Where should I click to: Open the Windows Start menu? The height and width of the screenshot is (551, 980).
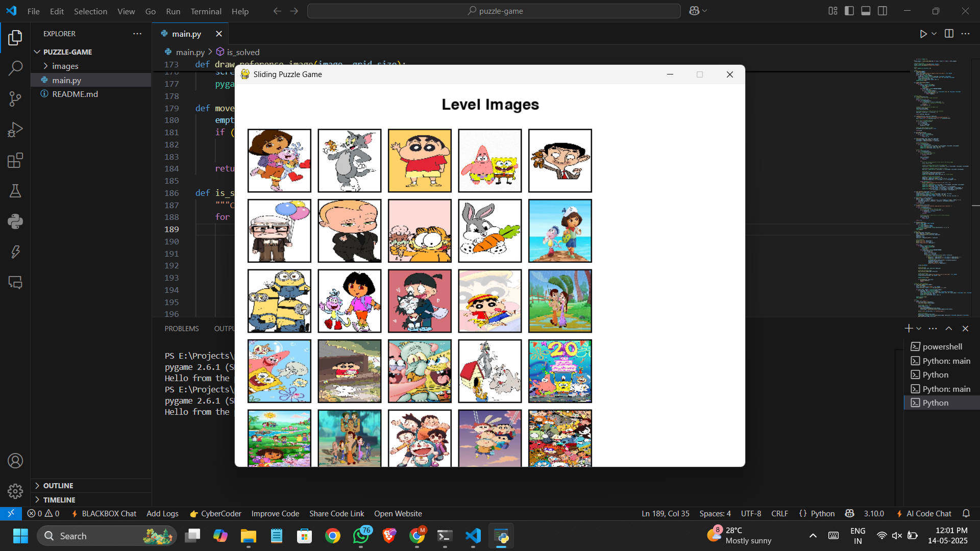(x=20, y=536)
